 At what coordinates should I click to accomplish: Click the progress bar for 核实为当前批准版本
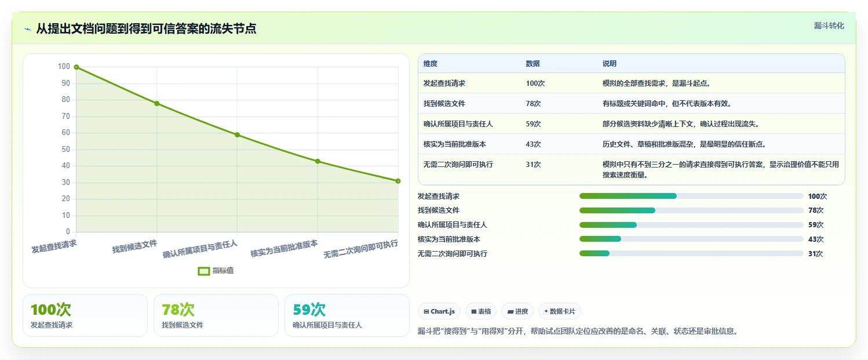(691, 239)
